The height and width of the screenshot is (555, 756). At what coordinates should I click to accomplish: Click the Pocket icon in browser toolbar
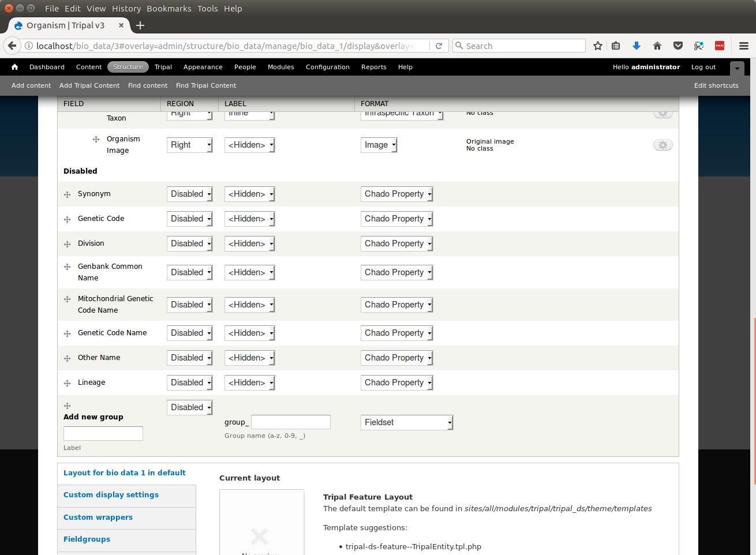[678, 46]
